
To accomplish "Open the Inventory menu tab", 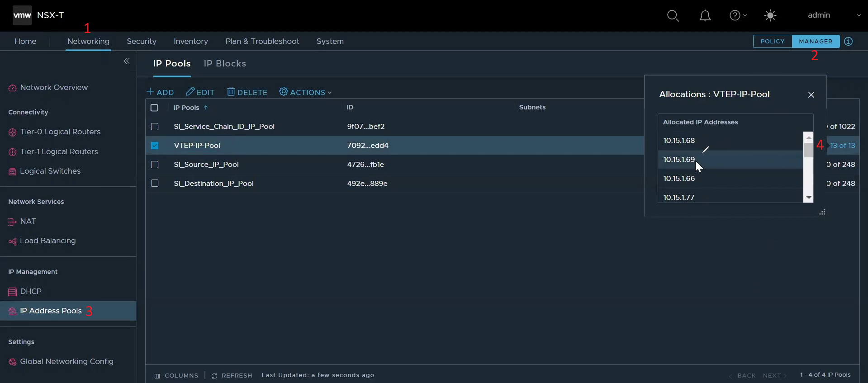I will click(x=191, y=41).
